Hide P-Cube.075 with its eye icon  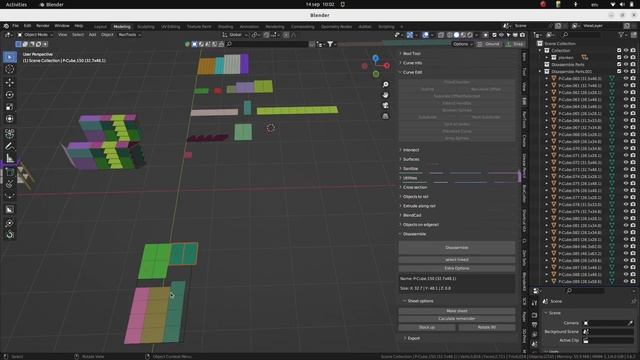[626, 183]
